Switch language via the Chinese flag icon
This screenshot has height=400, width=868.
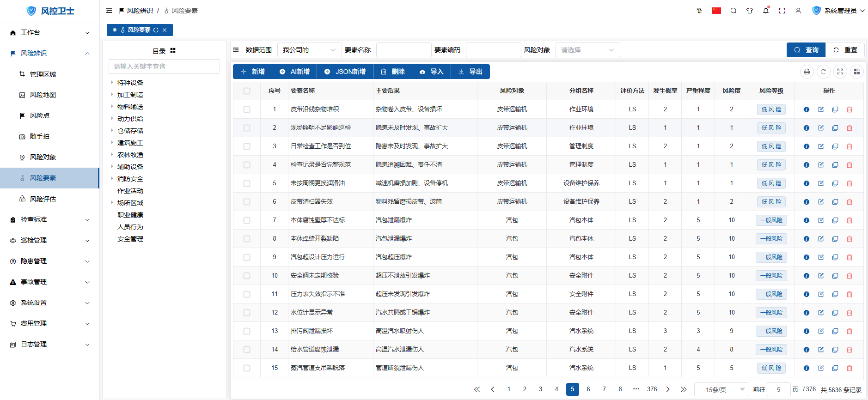pos(716,11)
